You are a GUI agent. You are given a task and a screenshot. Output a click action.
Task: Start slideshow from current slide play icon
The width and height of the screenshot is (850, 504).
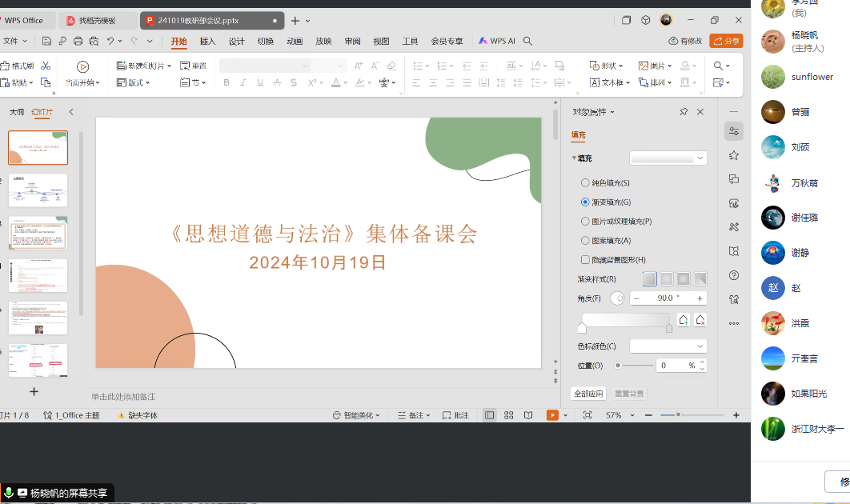click(x=82, y=66)
